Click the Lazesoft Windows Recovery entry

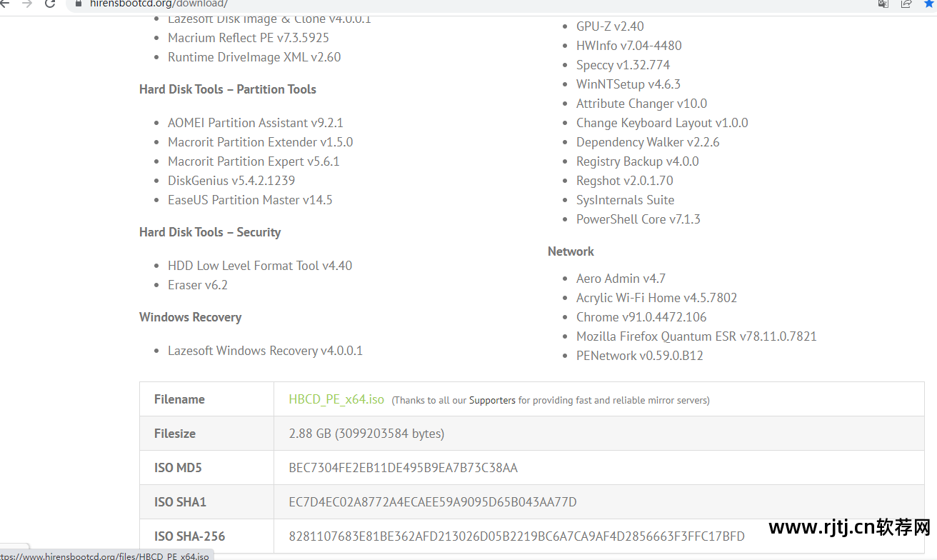pyautogui.click(x=265, y=351)
